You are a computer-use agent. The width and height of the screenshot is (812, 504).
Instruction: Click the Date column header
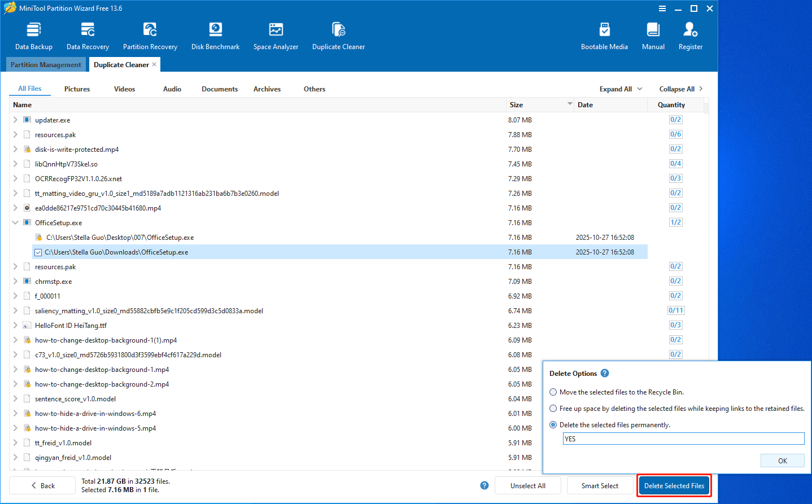[x=611, y=105]
